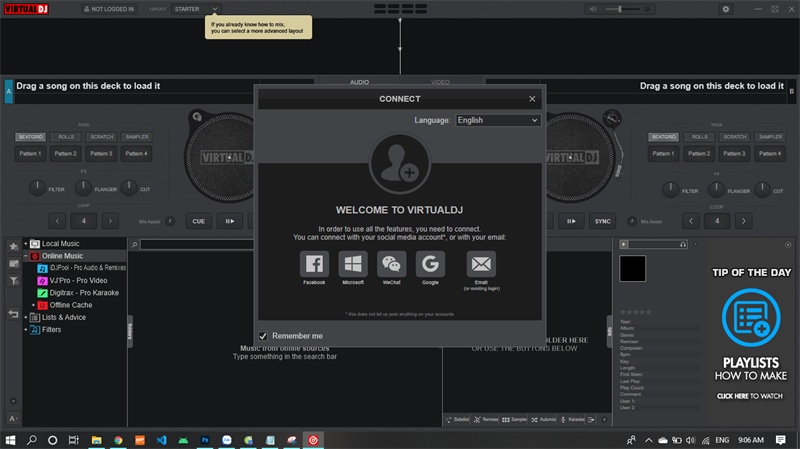The height and width of the screenshot is (449, 800).
Task: Click the Sampler icon below browser
Action: [x=515, y=419]
